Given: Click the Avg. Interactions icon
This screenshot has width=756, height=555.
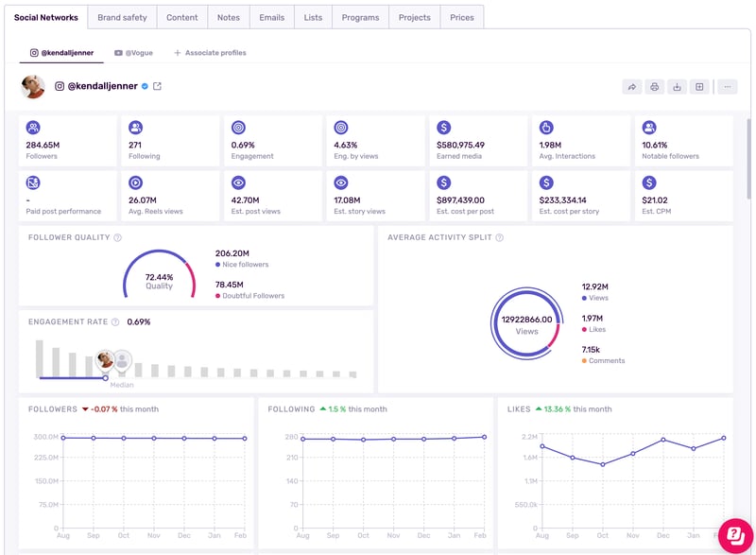Looking at the screenshot, I should 546,128.
